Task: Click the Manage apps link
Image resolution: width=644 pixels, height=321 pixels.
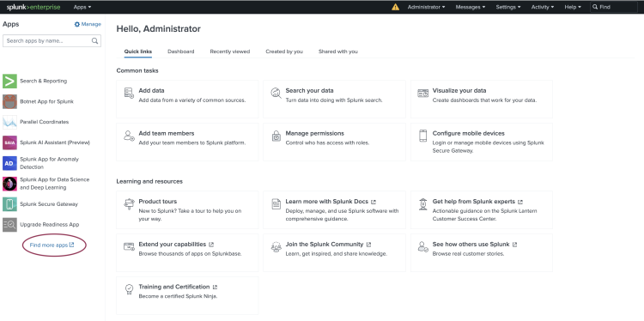Action: click(88, 24)
